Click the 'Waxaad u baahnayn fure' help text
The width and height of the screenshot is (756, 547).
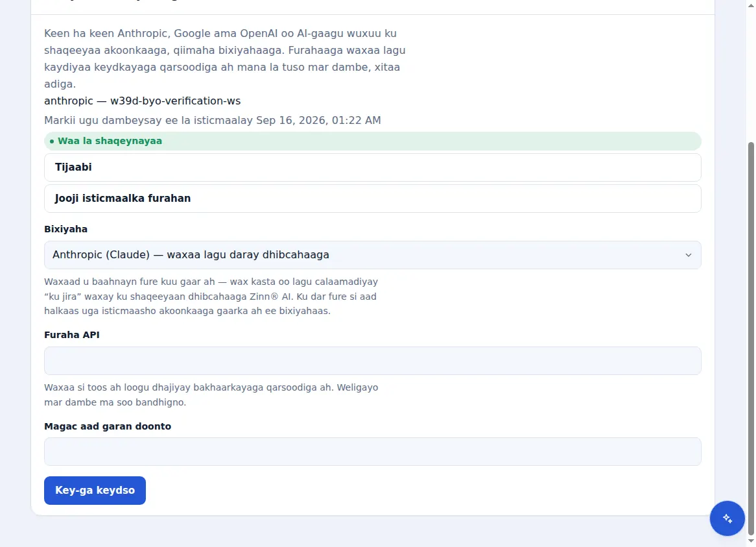[211, 296]
